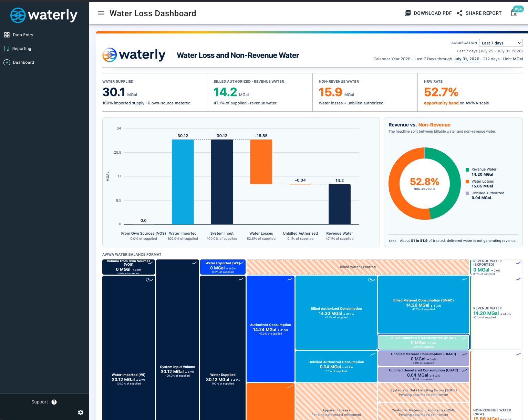The image size is (528, 420).
Task: Click the Support help question mark icon
Action: [54, 402]
